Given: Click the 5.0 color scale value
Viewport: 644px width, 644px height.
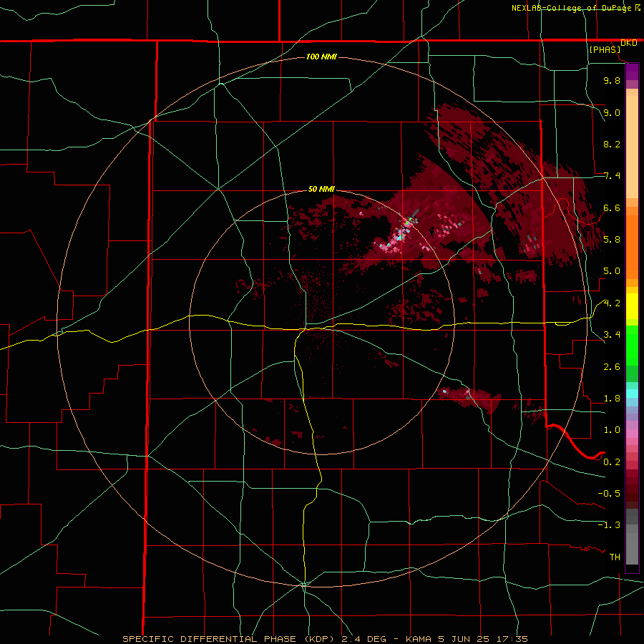Looking at the screenshot, I should pyautogui.click(x=612, y=271).
